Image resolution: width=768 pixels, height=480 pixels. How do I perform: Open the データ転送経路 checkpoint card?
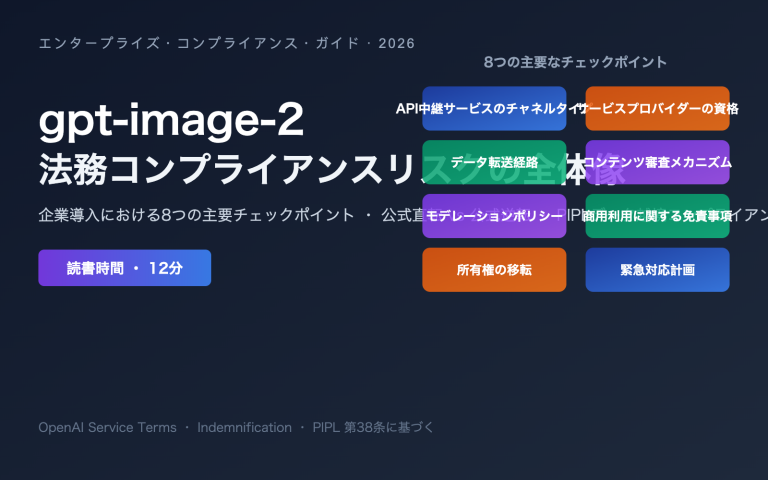(494, 162)
